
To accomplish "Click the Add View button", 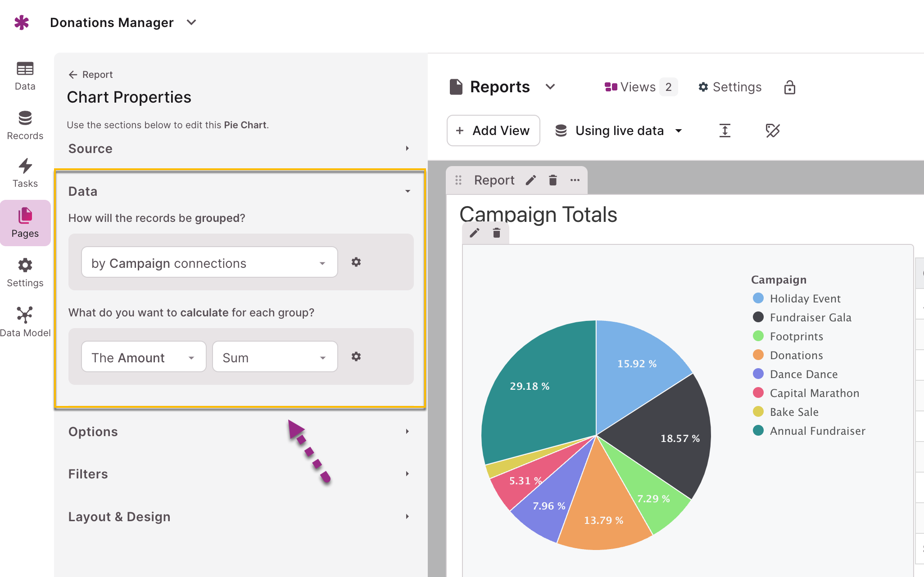I will coord(493,131).
